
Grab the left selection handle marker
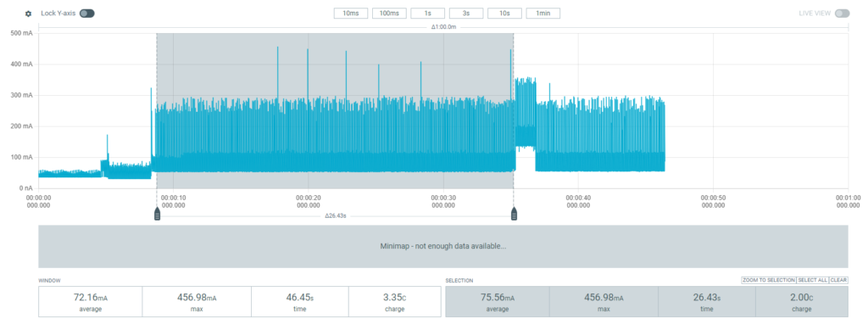pyautogui.click(x=157, y=214)
